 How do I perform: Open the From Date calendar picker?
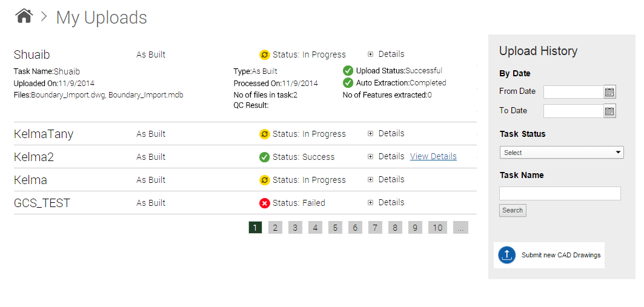609,92
